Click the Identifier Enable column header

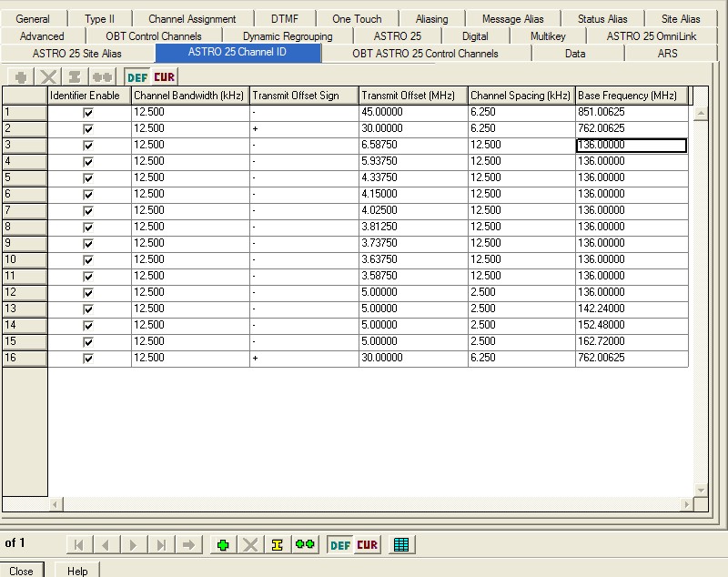pos(89,96)
